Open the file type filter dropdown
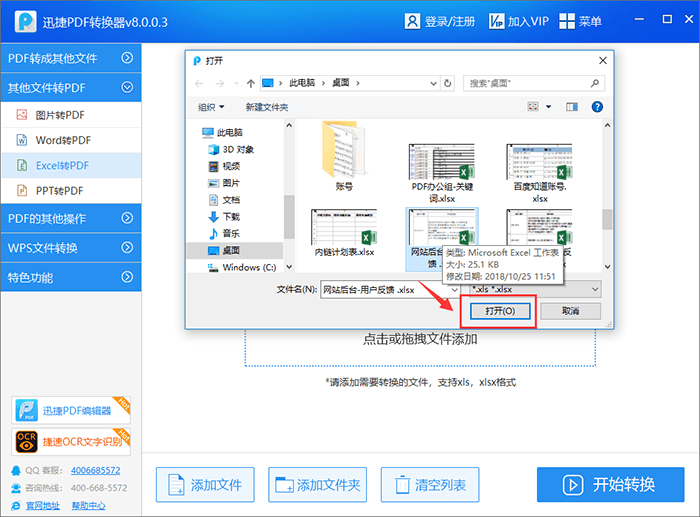 [x=595, y=289]
